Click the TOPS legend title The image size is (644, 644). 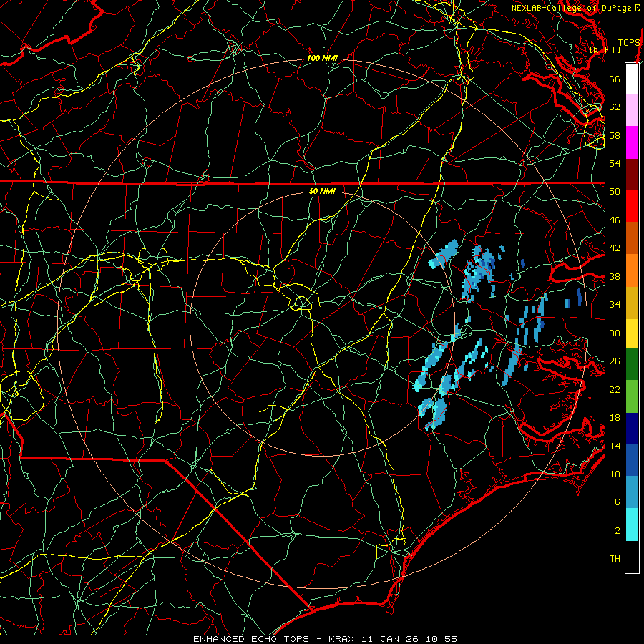[629, 42]
